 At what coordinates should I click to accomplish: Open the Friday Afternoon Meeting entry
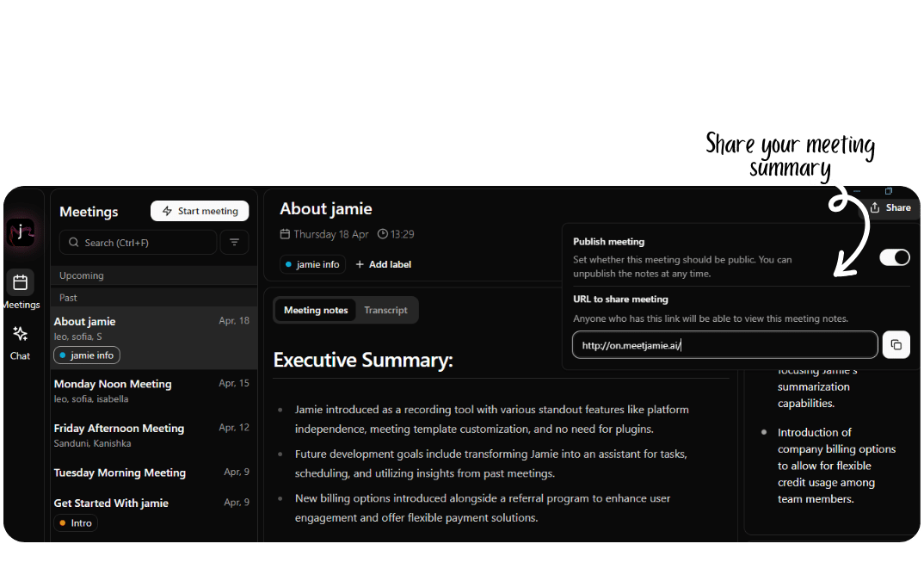(x=154, y=435)
